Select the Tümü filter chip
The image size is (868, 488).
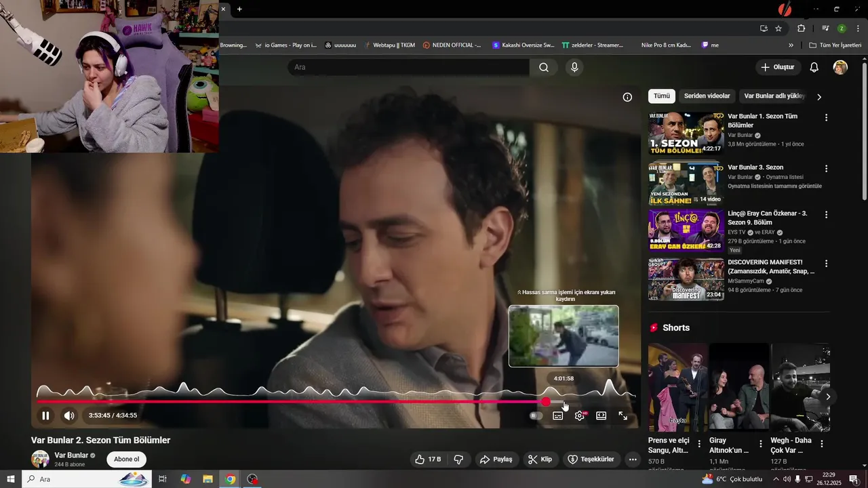pos(661,96)
